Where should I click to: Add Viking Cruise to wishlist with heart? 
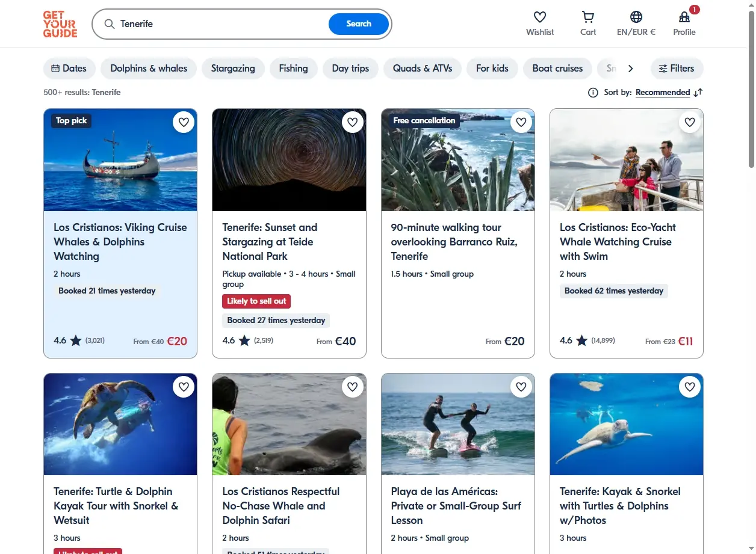(x=184, y=123)
